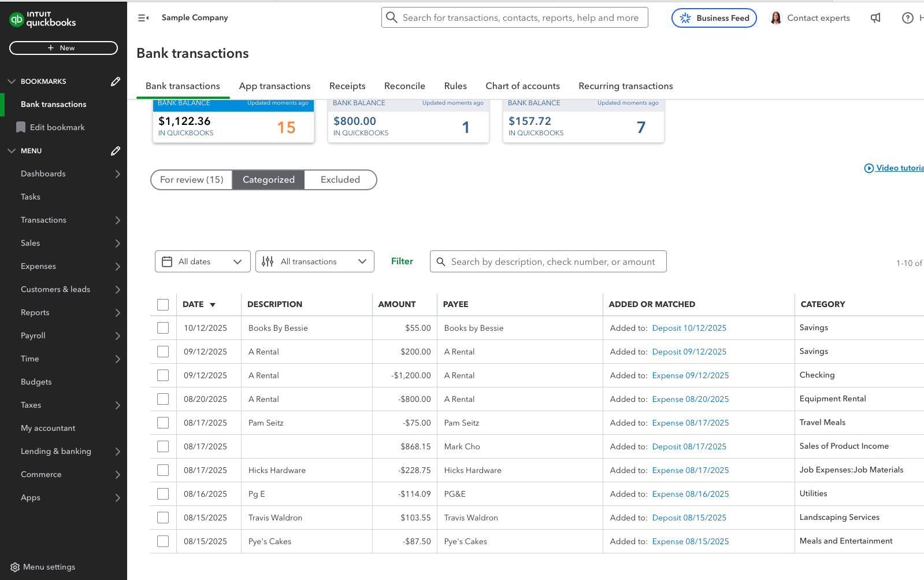Expand the Expenses menu chevron
The image size is (924, 580).
click(117, 267)
